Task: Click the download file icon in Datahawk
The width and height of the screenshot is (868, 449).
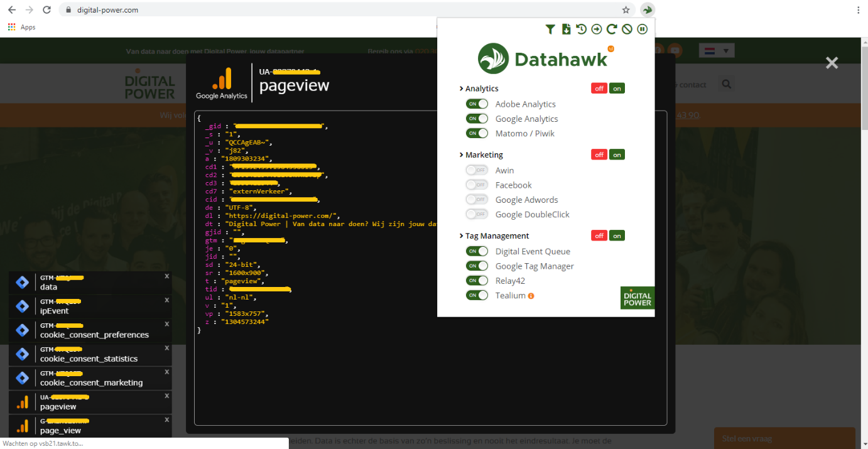Action: (566, 29)
